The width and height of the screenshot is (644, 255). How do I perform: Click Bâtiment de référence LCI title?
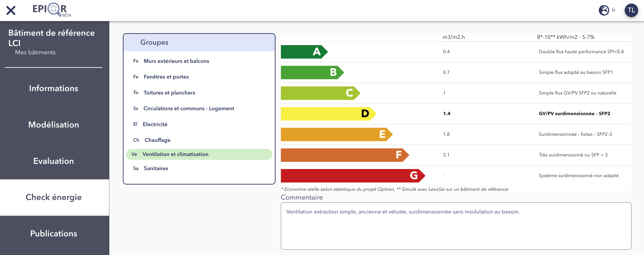[x=51, y=38]
